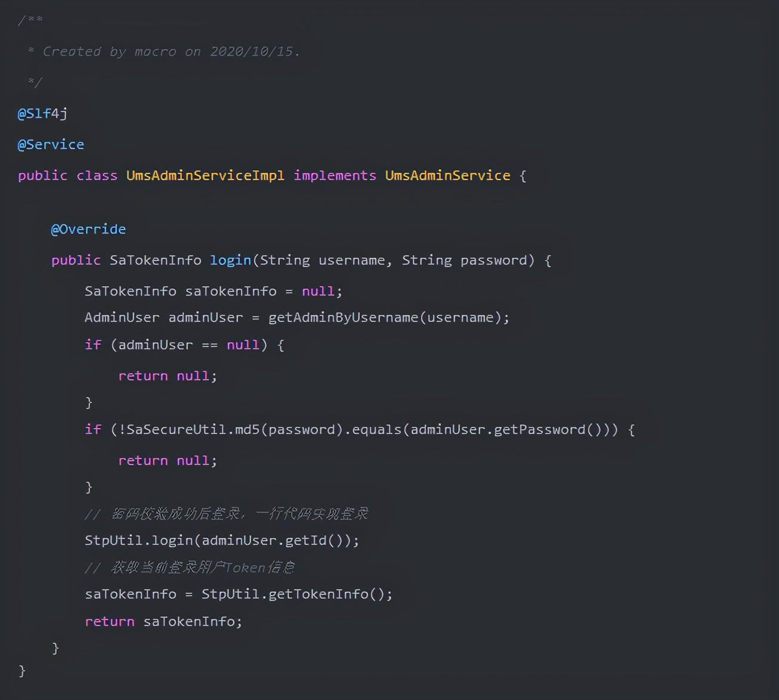The image size is (779, 700).
Task: Click the equals method call
Action: [376, 430]
